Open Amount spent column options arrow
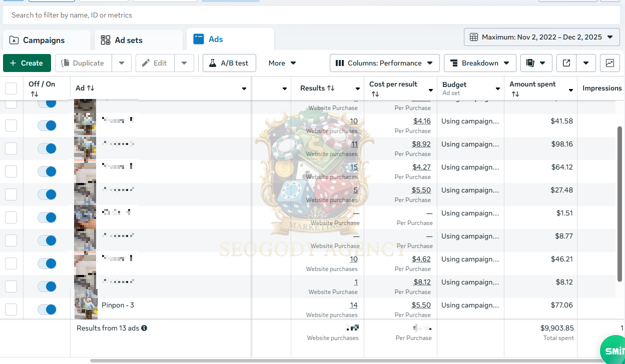The height and width of the screenshot is (364, 625). (571, 90)
